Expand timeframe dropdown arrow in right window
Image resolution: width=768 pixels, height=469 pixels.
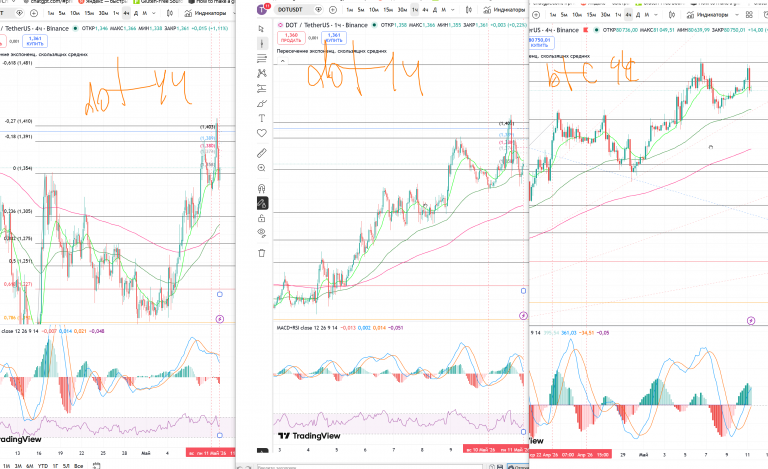(x=656, y=15)
